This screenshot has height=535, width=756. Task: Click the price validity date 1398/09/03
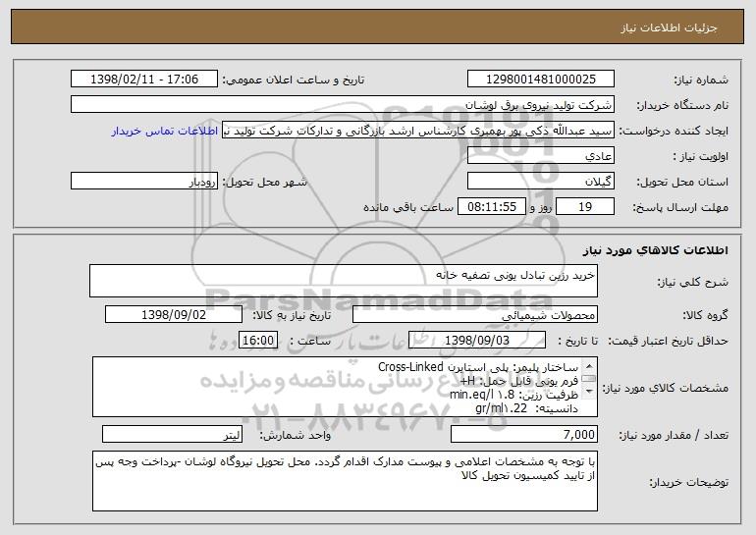[x=477, y=341]
